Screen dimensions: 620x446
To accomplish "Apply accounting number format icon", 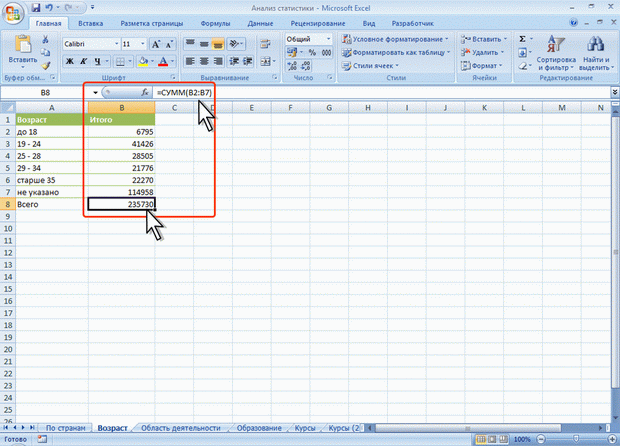I will (293, 53).
